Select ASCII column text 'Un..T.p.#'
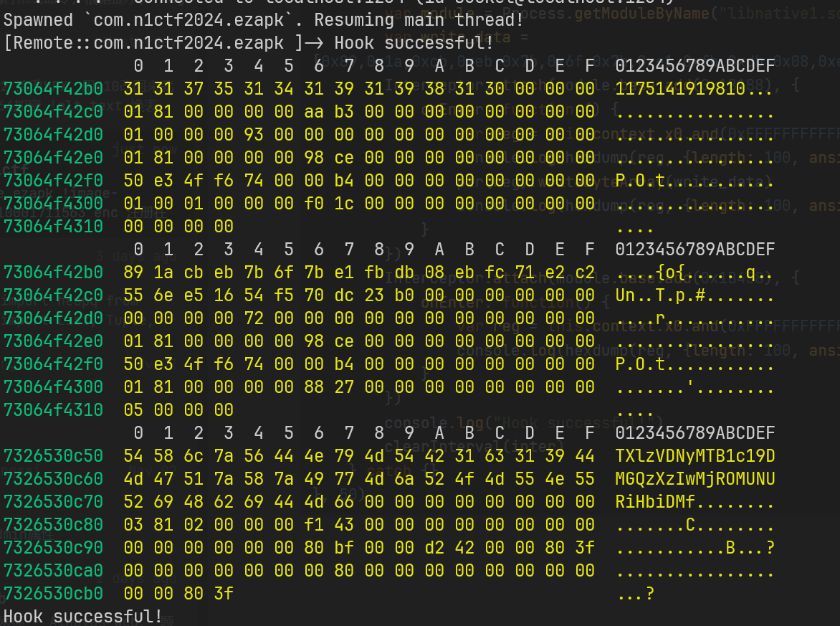Screen dimensions: 840x626 point(660,295)
